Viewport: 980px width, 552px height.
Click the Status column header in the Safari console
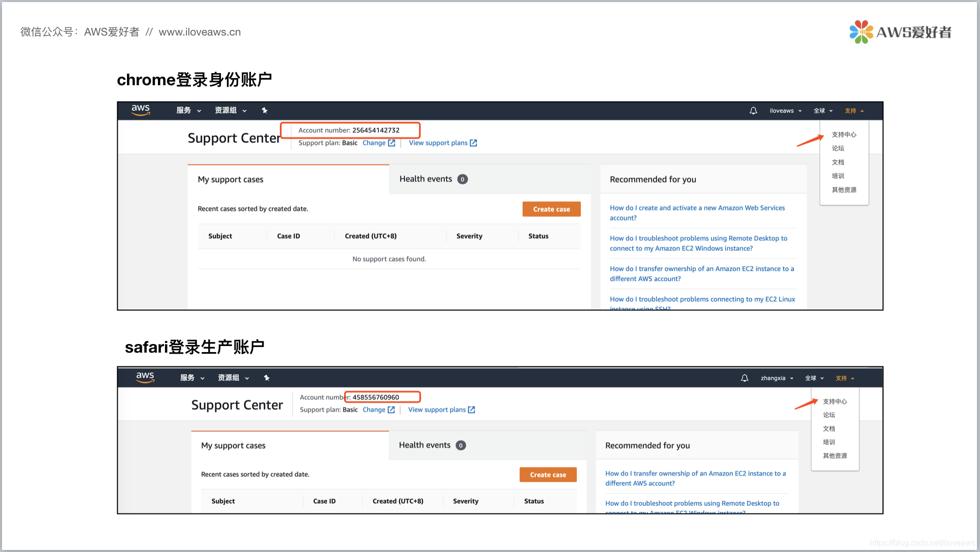pos(534,501)
